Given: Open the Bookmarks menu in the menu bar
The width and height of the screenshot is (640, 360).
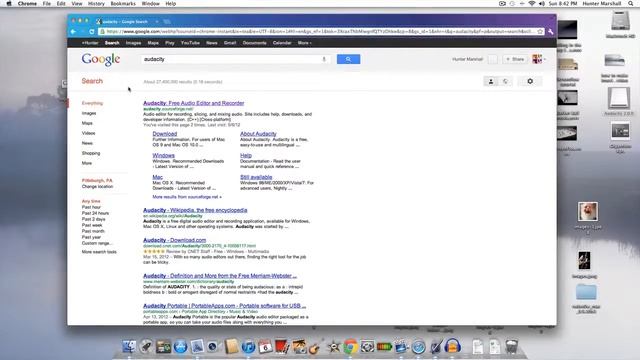Looking at the screenshot, I should 123,4.
